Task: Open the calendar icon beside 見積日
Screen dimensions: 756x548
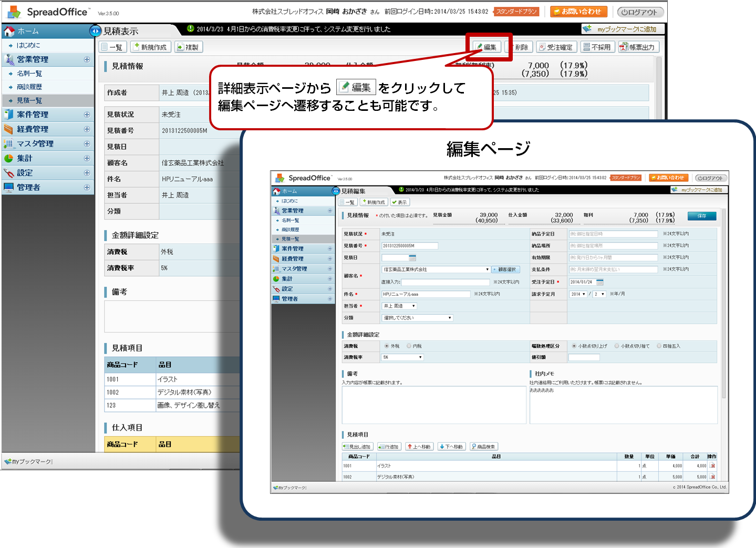Action: click(412, 257)
